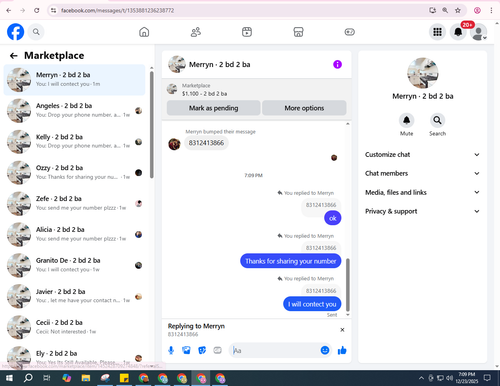The height and width of the screenshot is (386, 500).
Task: Click the 'ok' message bubble
Action: 333,218
